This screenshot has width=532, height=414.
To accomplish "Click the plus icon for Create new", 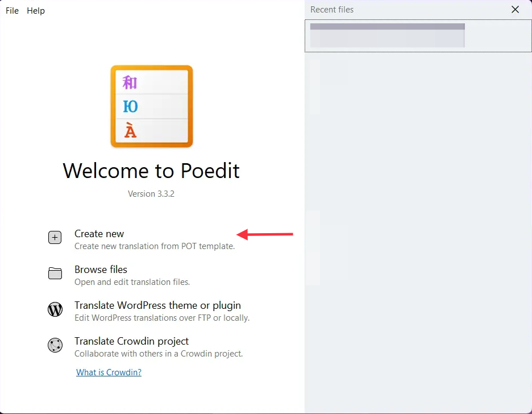I will [55, 238].
